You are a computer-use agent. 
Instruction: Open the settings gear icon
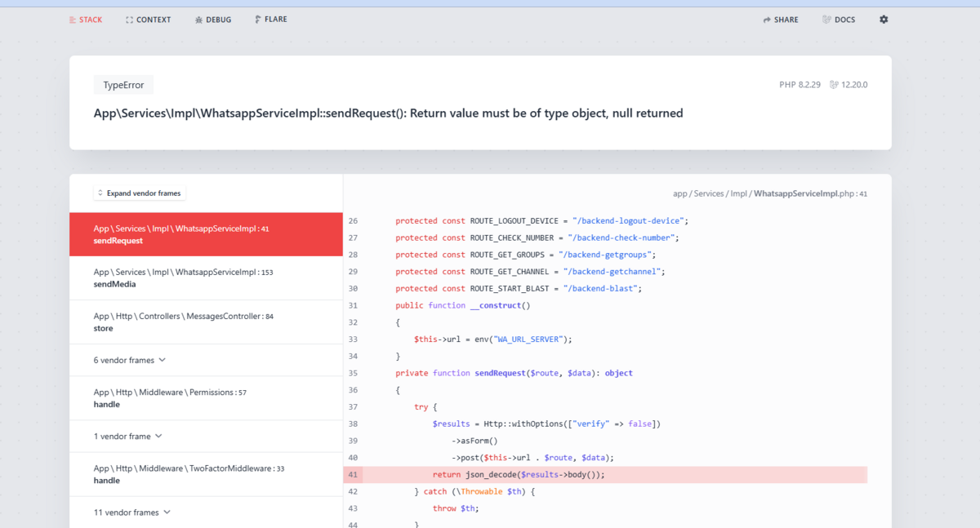pyautogui.click(x=883, y=20)
